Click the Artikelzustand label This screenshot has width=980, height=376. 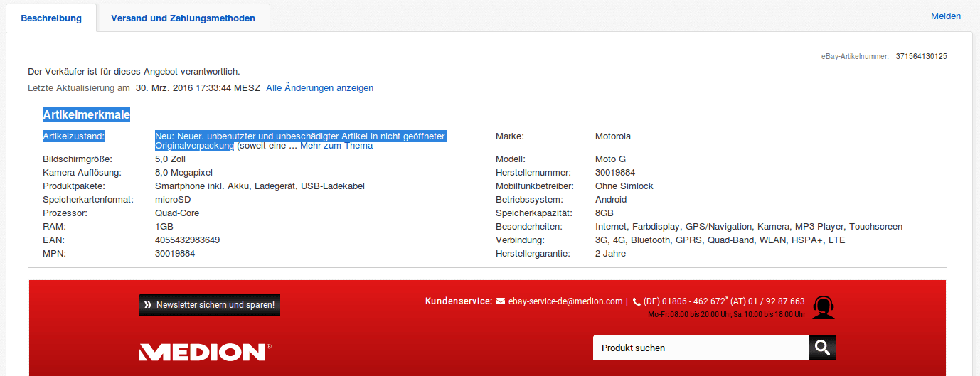(x=74, y=136)
